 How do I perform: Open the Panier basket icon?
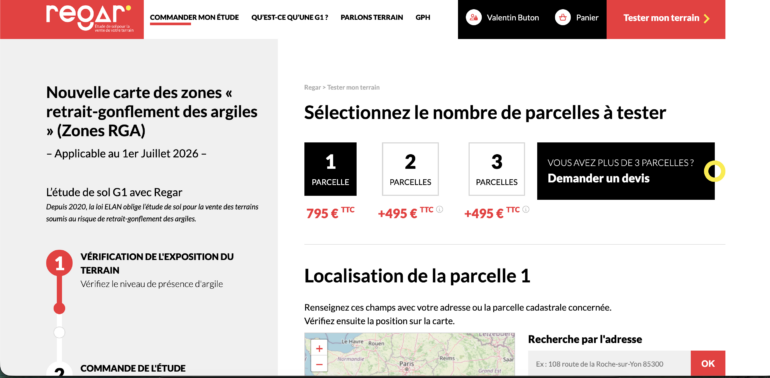(563, 18)
